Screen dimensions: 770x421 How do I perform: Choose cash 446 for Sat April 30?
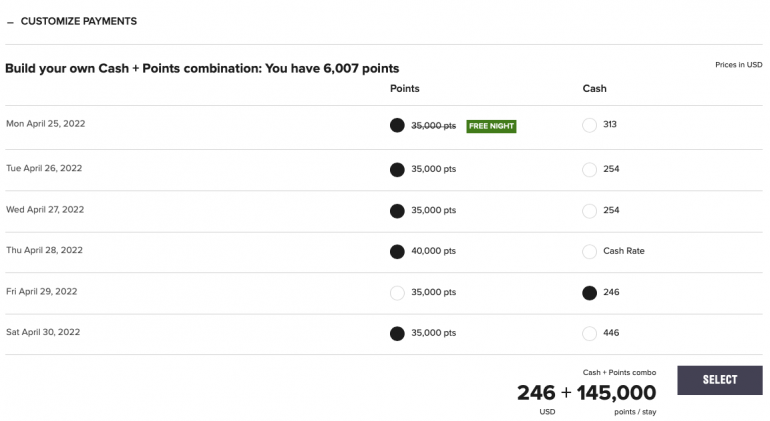coord(589,333)
